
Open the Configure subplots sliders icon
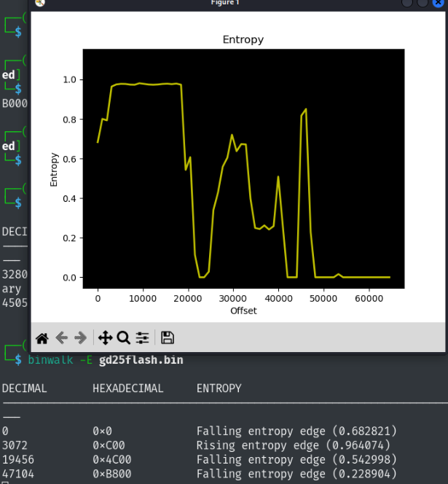point(143,337)
